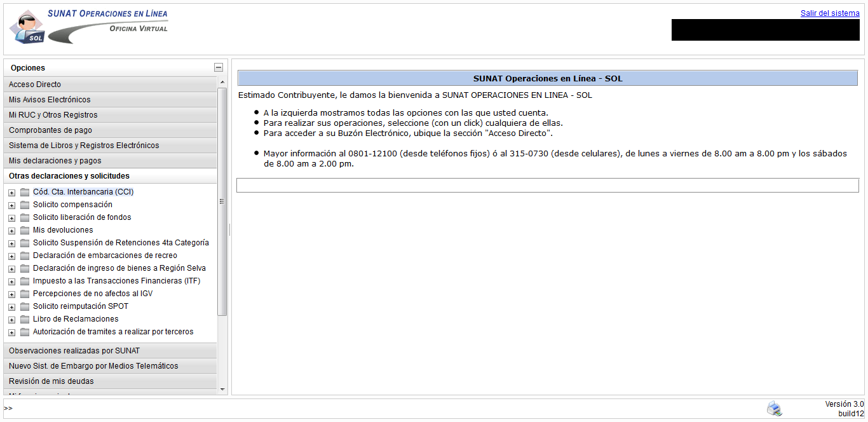Expand Solicito Suspensión de Retenciones 4ta Categoría
868x422 pixels.
click(x=11, y=243)
